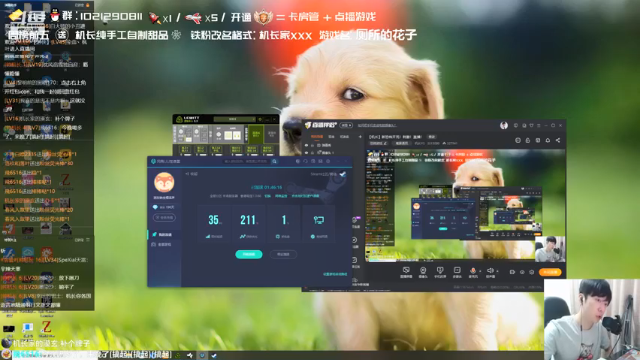640x360 pixels.
Task: Adjust rightmost slider in LEWITT bottom row
Action: pyautogui.click(x=270, y=155)
